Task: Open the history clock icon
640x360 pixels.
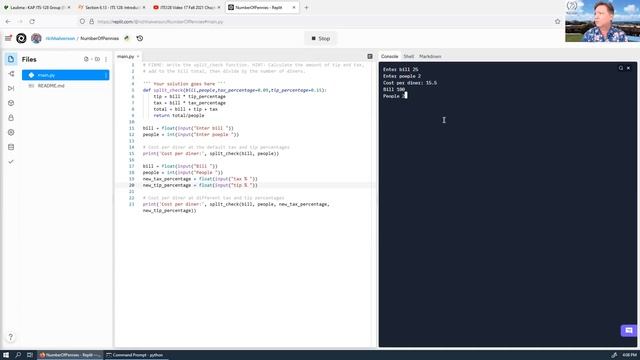Action: pyautogui.click(x=140, y=38)
